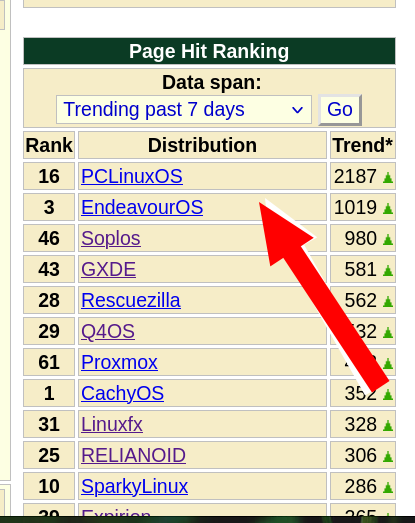Click the Go button

click(340, 110)
